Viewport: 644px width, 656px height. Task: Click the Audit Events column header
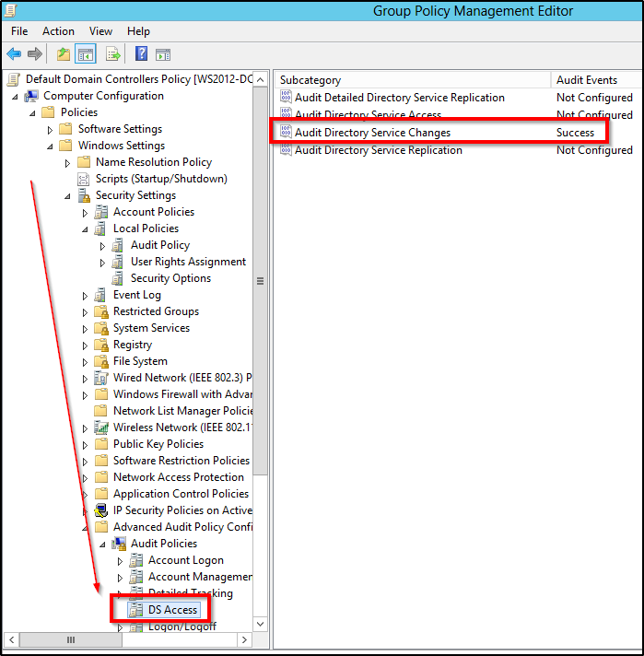pyautogui.click(x=587, y=80)
